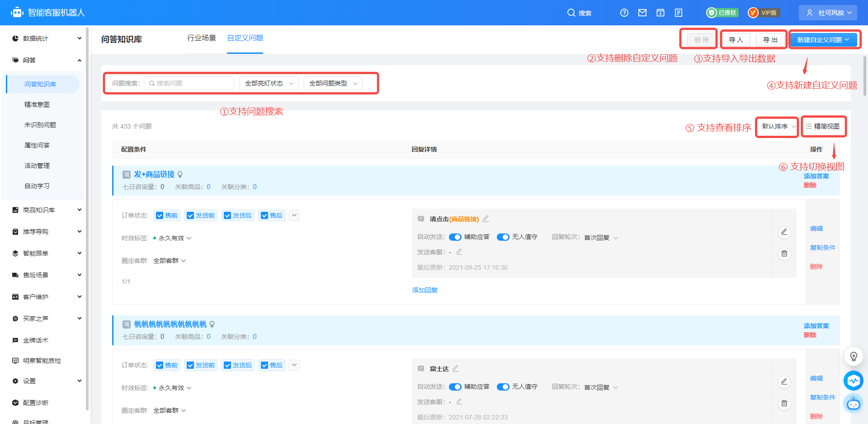
Task: Click the help question mark icon
Action: click(624, 13)
